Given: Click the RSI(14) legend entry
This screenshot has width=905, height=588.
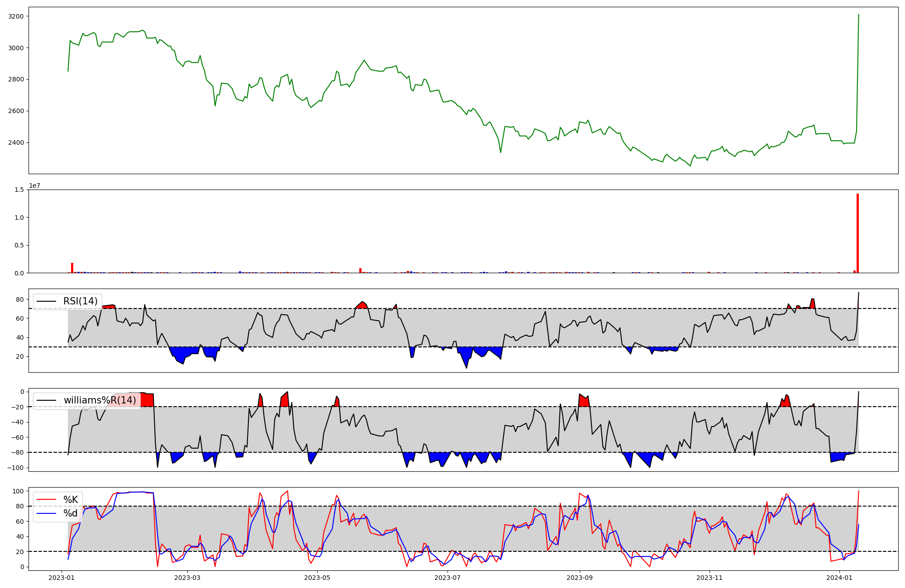Looking at the screenshot, I should click(x=80, y=301).
